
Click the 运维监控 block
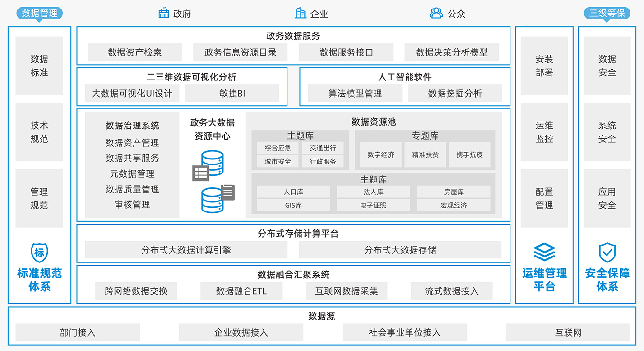tap(544, 132)
